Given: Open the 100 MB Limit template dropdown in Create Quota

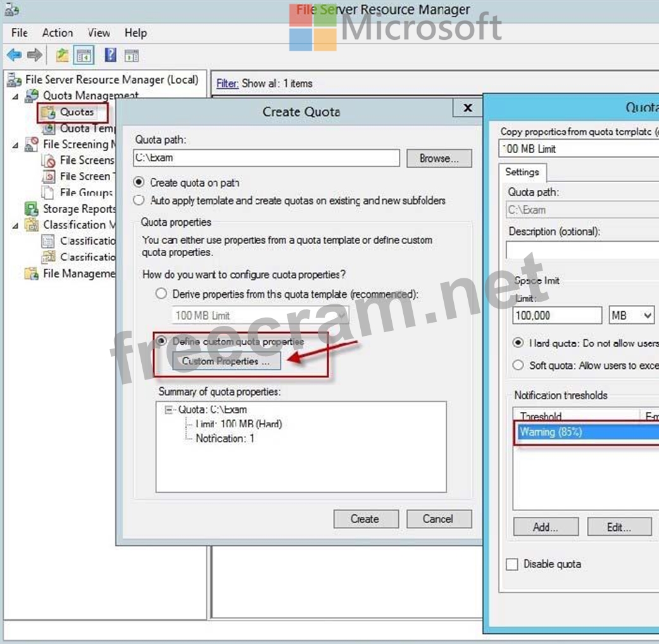Looking at the screenshot, I should point(260,315).
